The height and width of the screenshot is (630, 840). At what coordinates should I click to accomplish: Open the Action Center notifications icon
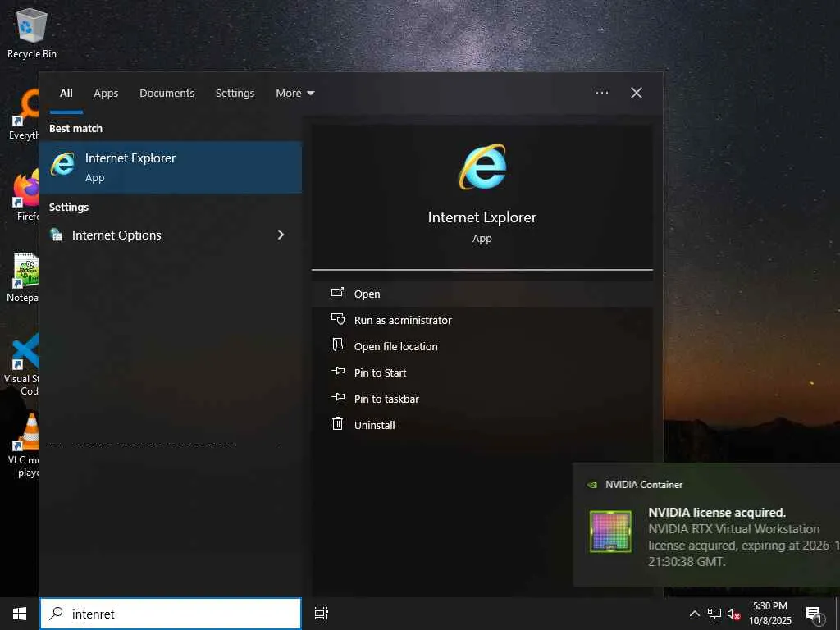tap(815, 615)
